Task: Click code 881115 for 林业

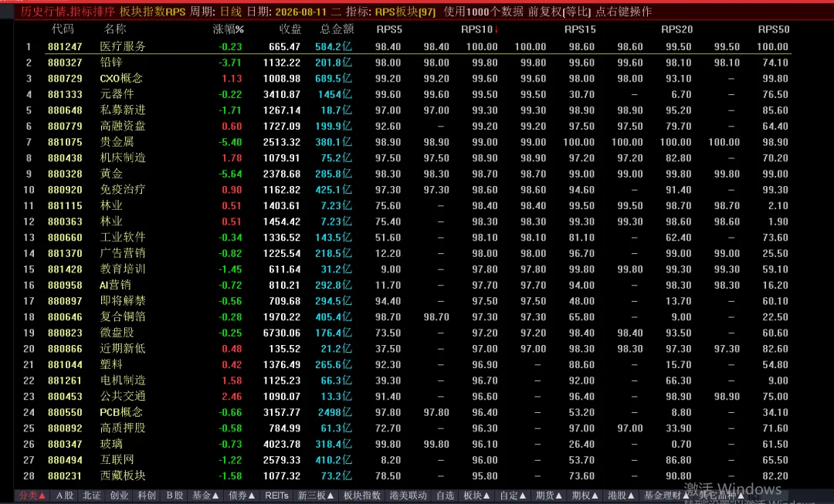Action: 65,206
